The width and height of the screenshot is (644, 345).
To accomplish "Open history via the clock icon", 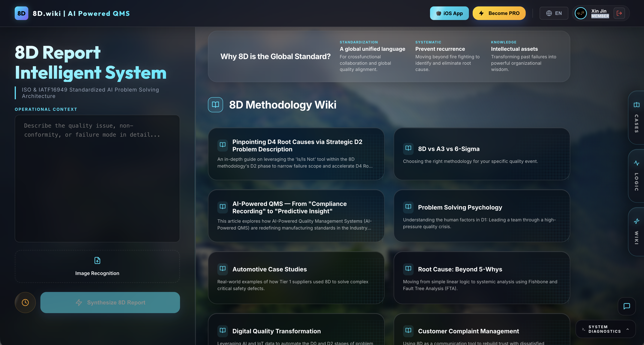I will [x=25, y=303].
